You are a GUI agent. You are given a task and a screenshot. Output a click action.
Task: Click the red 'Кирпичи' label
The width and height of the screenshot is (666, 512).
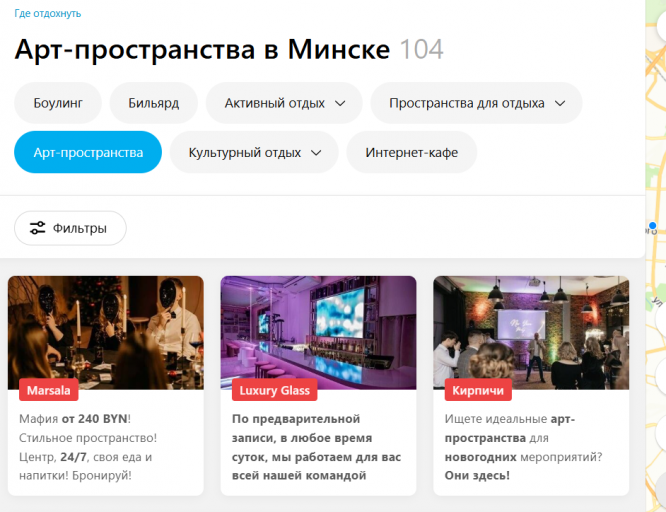(x=478, y=390)
